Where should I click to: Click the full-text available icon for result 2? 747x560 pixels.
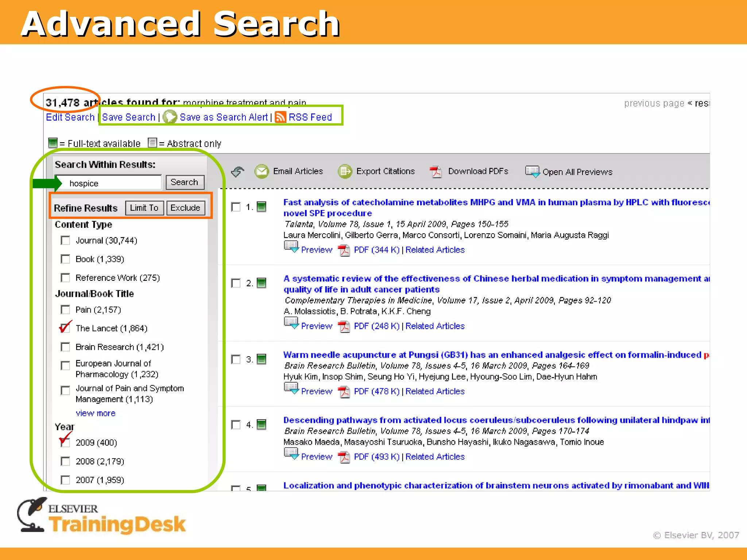(262, 283)
